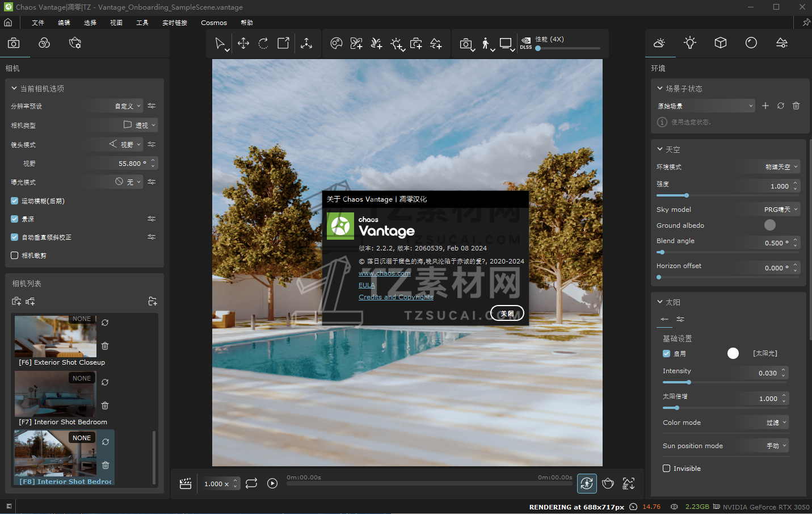Add scatter grass with the grass-plus icon
Screen dimensions: 812x514
coord(376,43)
